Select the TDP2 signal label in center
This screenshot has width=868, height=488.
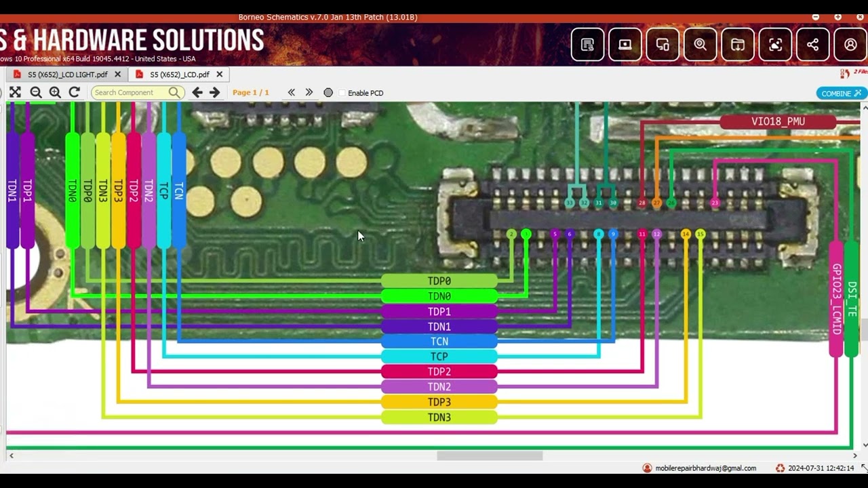point(439,371)
